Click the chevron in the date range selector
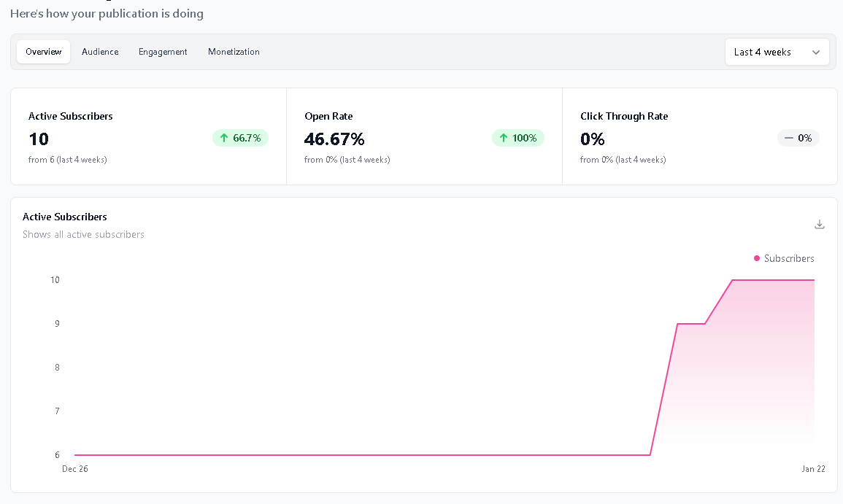Viewport: 843px width, 504px height. point(815,53)
